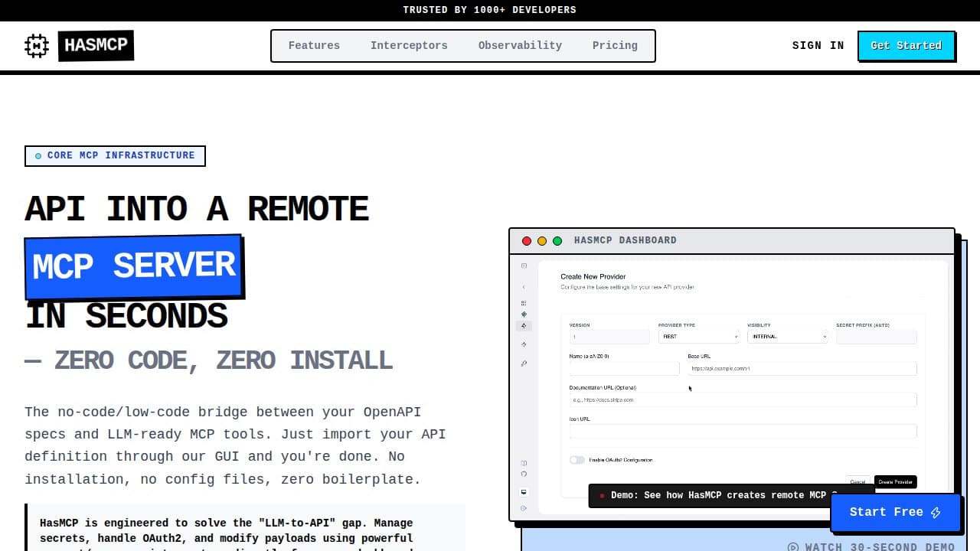Click the HasMCP chip logo icon
980x551 pixels.
tap(37, 46)
